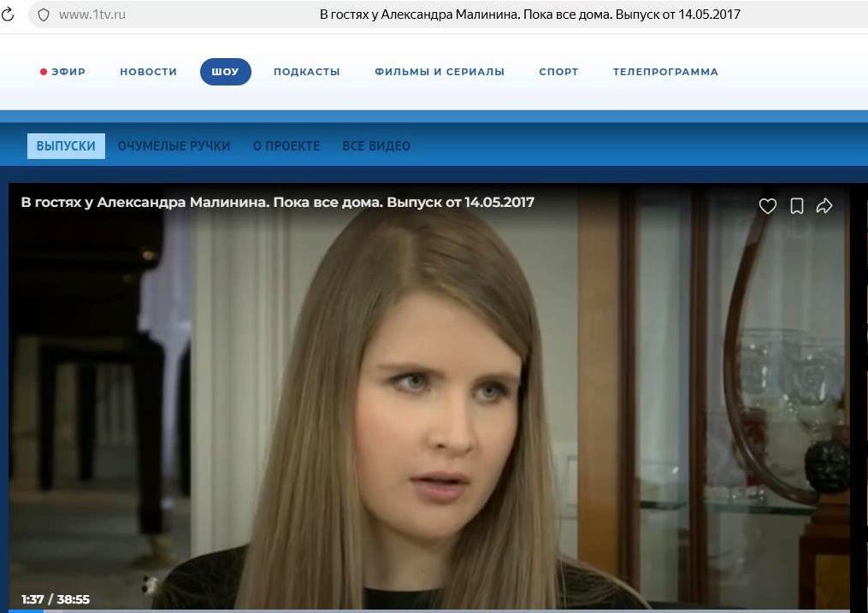
Task: Open the shield site protection icon
Action: (43, 15)
